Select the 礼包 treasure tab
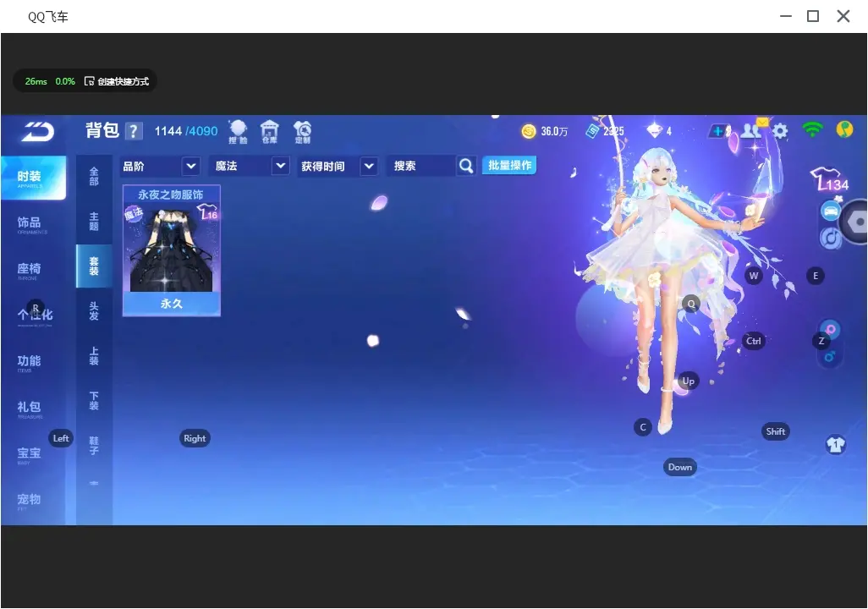 pyautogui.click(x=30, y=408)
